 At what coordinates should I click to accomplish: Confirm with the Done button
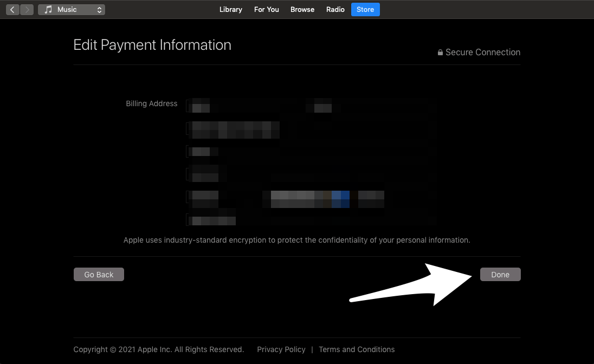(x=500, y=275)
